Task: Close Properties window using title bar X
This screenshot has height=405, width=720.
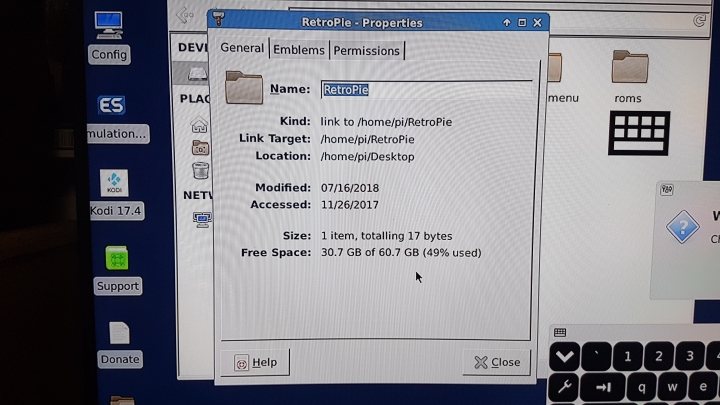Action: [537, 22]
